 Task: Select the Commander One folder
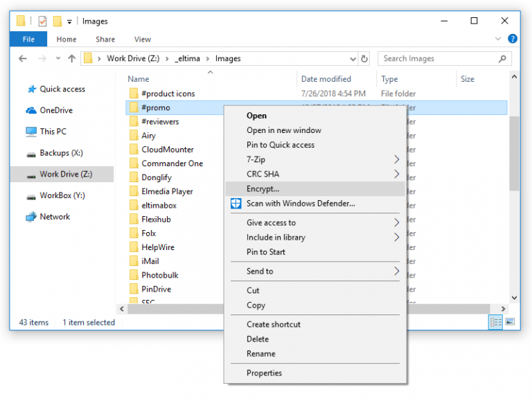tap(172, 163)
